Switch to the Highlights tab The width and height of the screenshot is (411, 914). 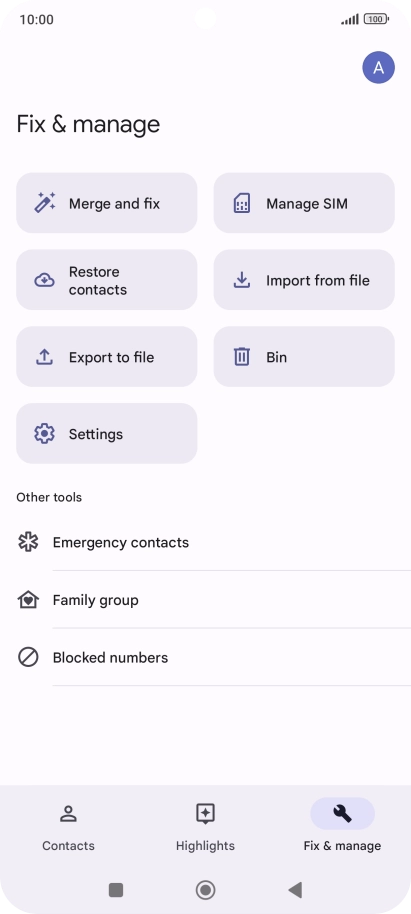click(205, 828)
